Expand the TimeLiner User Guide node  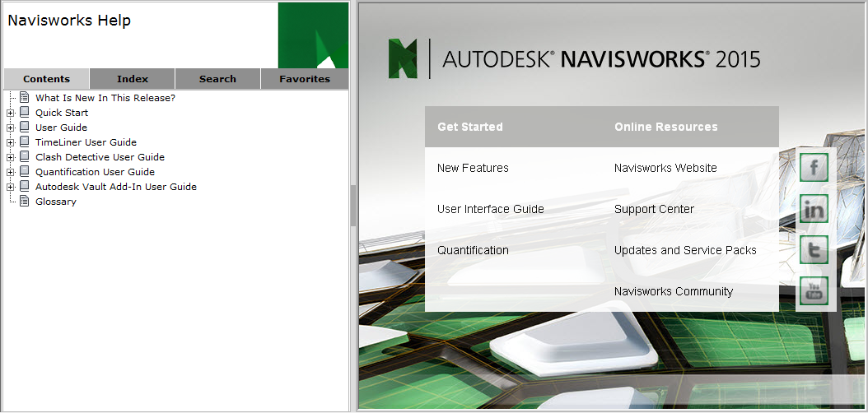tap(10, 142)
